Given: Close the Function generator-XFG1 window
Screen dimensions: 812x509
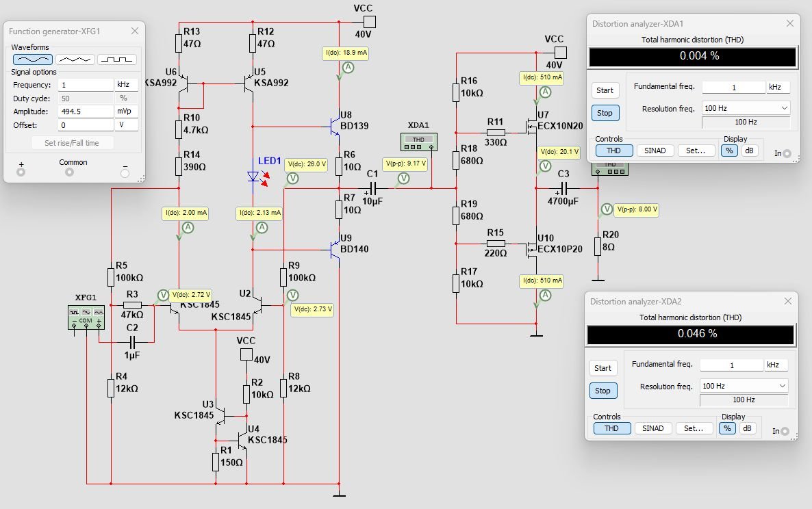Looking at the screenshot, I should (135, 31).
